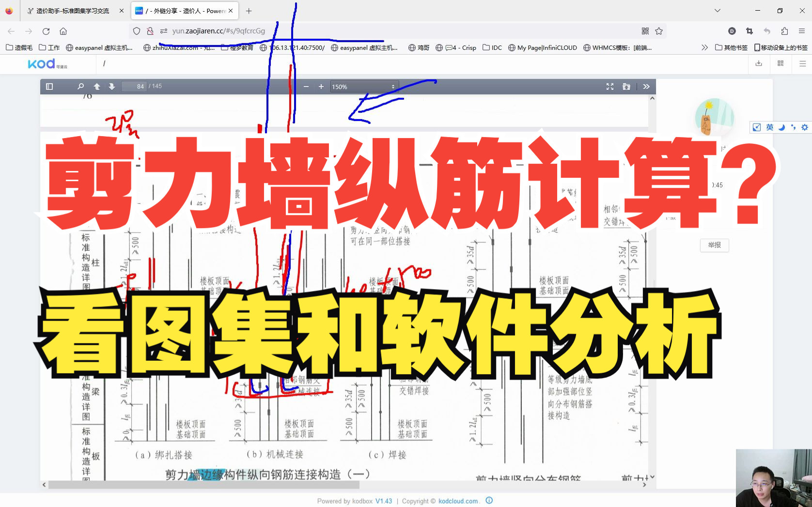812x507 pixels.
Task: Open file icon in PDF toolbar
Action: click(x=626, y=87)
